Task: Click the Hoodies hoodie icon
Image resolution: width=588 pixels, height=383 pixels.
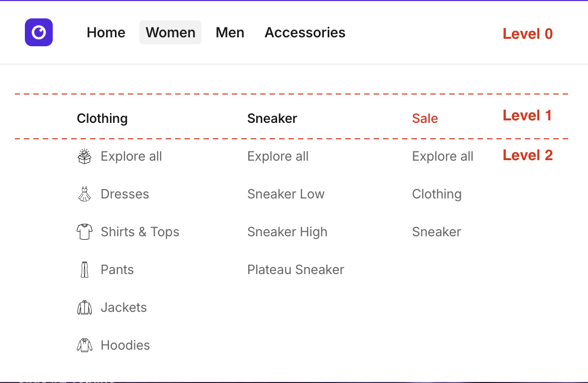Action: pos(85,345)
